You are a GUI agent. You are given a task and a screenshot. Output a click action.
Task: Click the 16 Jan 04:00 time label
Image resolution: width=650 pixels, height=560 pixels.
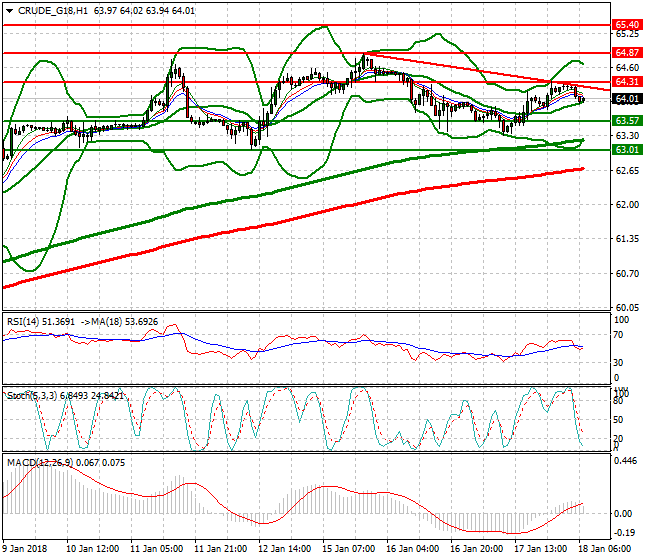click(412, 549)
